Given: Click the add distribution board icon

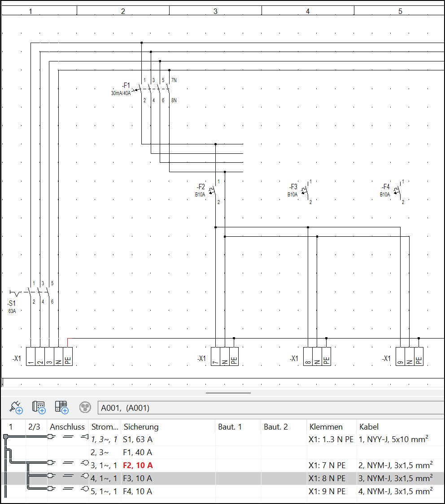Looking at the screenshot, I should coord(39,407).
